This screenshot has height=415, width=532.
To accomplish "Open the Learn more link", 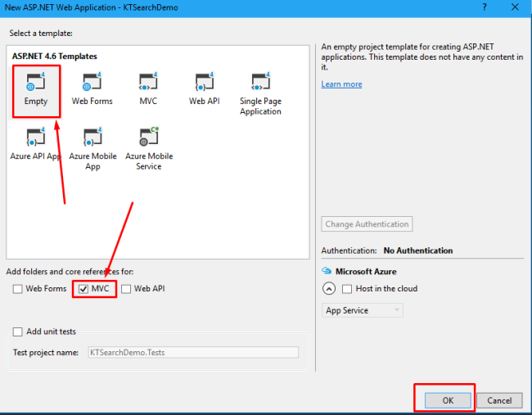I will point(341,84).
